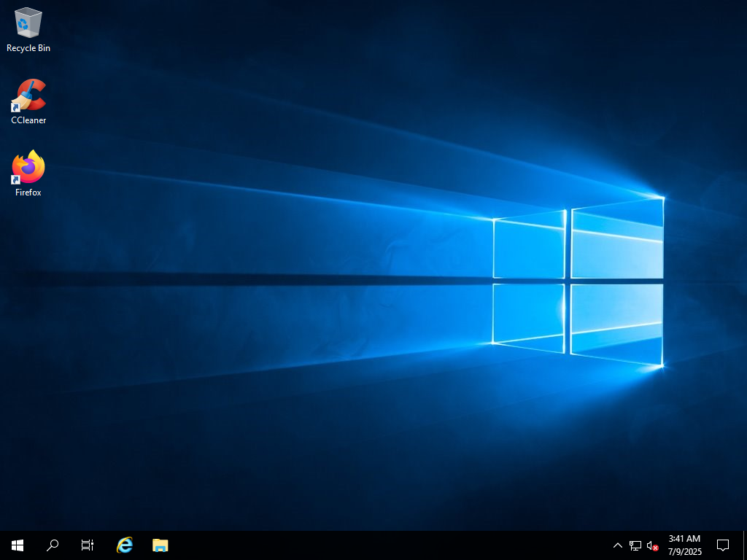
Task: Click the Show desktop strip at the taskbar end
Action: (745, 545)
